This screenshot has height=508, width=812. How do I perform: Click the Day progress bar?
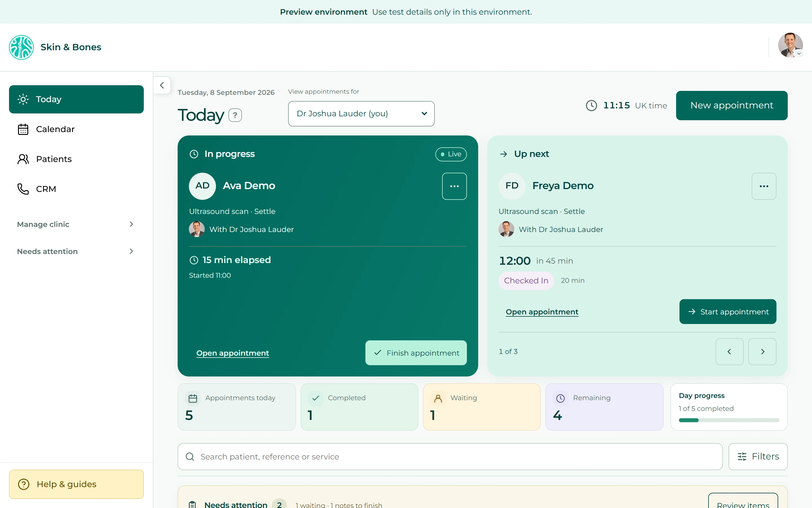(x=729, y=420)
